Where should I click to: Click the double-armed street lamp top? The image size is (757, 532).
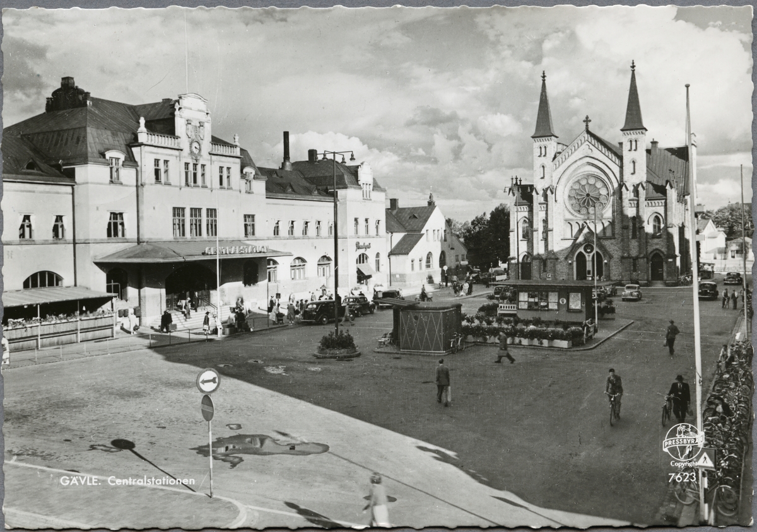(x=336, y=154)
